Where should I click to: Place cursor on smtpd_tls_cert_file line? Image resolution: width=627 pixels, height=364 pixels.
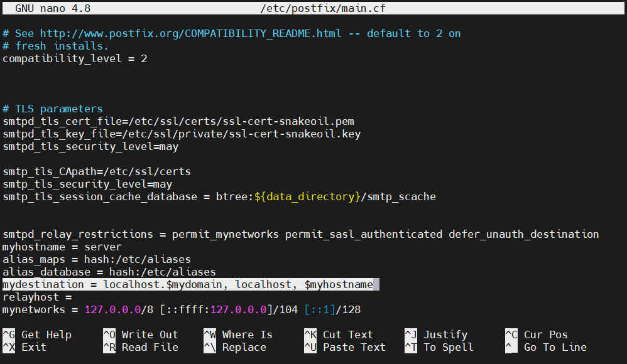click(x=178, y=121)
